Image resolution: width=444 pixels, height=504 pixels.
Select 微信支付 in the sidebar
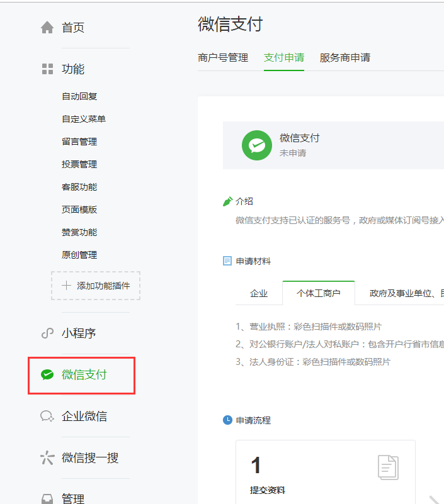(x=84, y=375)
